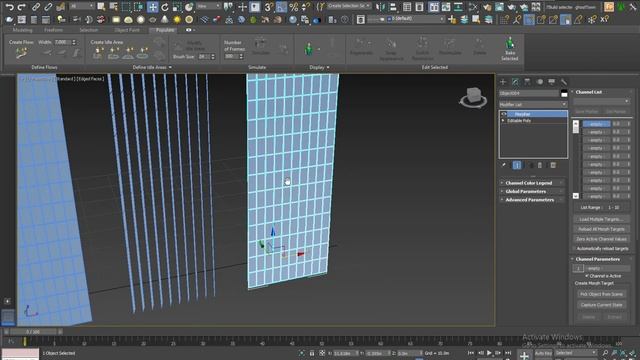Open the Modifier List dropdown
Image resolution: width=640 pixels, height=360 pixels.
(x=533, y=104)
